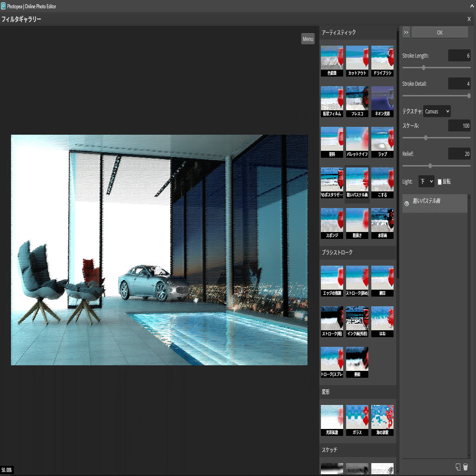Select the ネオン光彩 filter thumbnail
Screen dimensions: 476x476
pyautogui.click(x=382, y=101)
